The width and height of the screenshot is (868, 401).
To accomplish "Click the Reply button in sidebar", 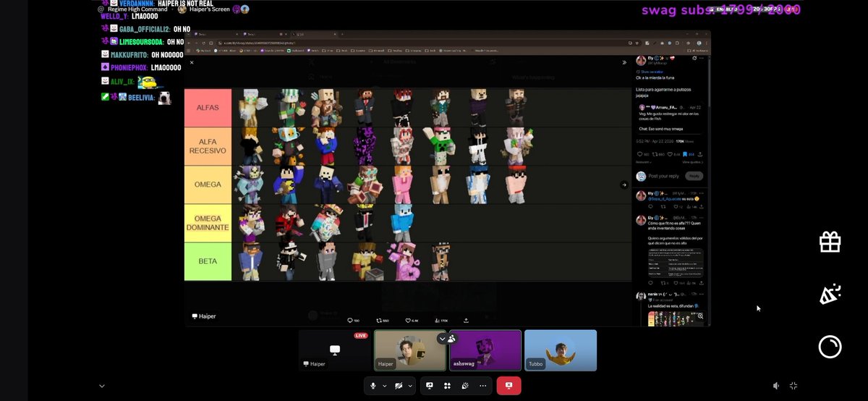I will [x=694, y=176].
